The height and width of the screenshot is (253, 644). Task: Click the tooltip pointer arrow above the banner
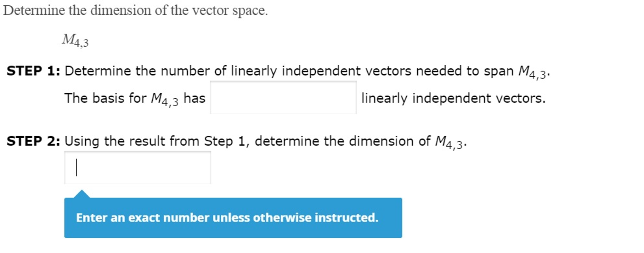tap(82, 193)
